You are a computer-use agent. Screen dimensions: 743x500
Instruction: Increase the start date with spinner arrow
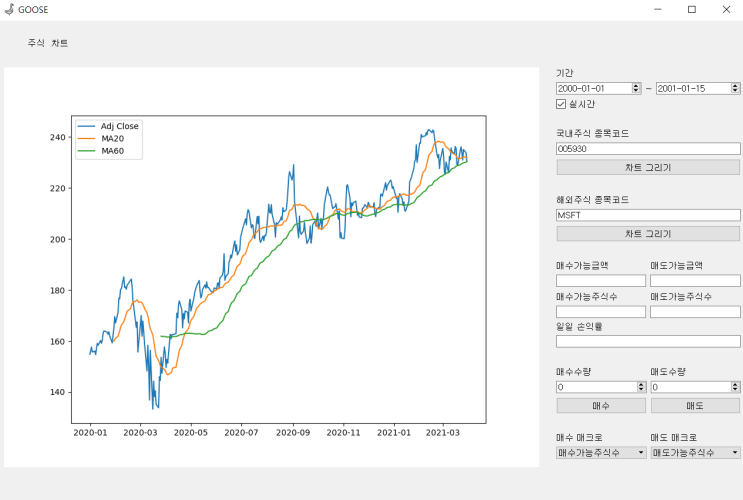[x=636, y=86]
